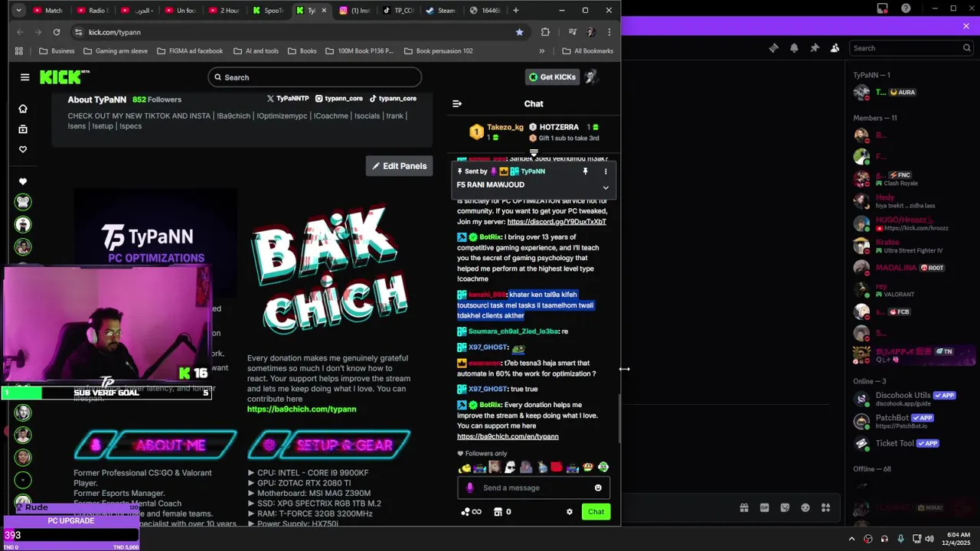Open the Business bookmarks folder
The width and height of the screenshot is (980, 551).
click(57, 51)
